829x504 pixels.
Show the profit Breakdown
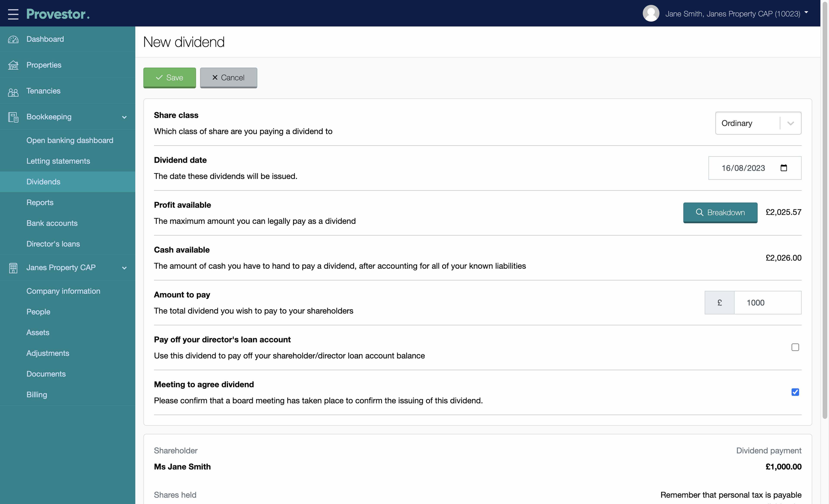(720, 213)
